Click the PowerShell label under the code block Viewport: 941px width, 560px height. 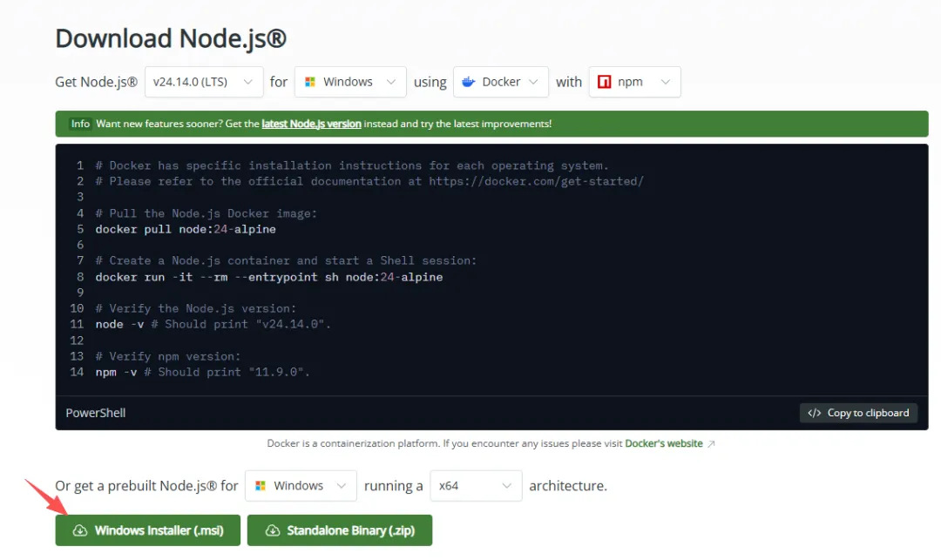pyautogui.click(x=96, y=413)
